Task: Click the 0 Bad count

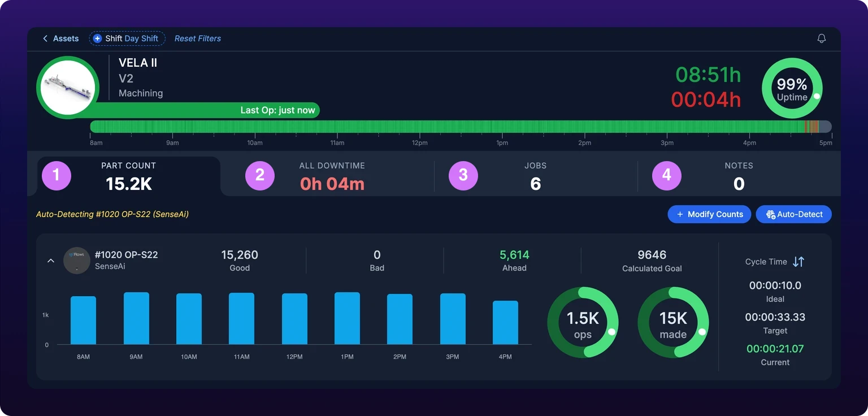Action: click(x=377, y=255)
